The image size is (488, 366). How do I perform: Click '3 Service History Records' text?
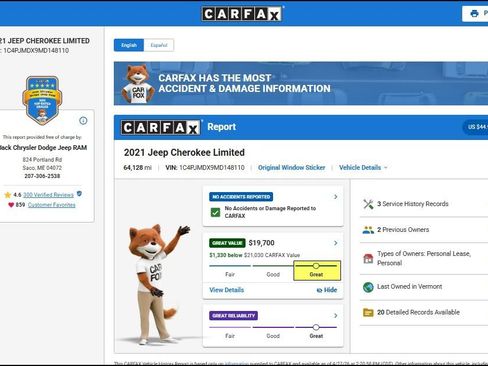pyautogui.click(x=413, y=204)
